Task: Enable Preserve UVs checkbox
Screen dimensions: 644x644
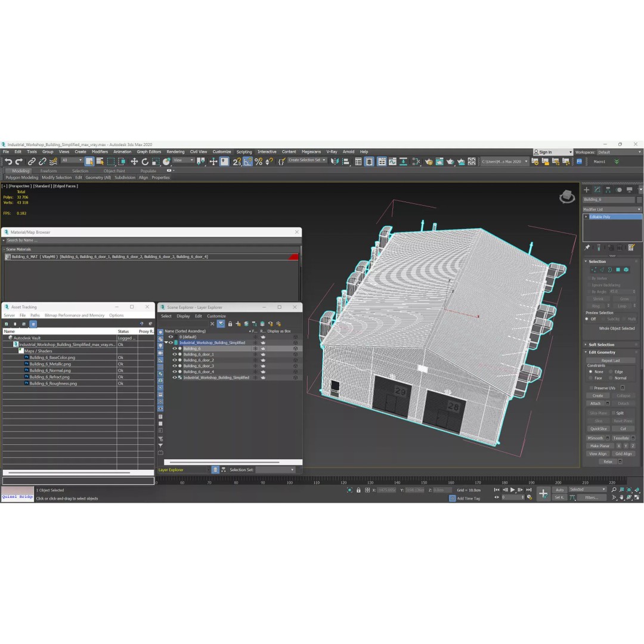Action: [x=592, y=388]
